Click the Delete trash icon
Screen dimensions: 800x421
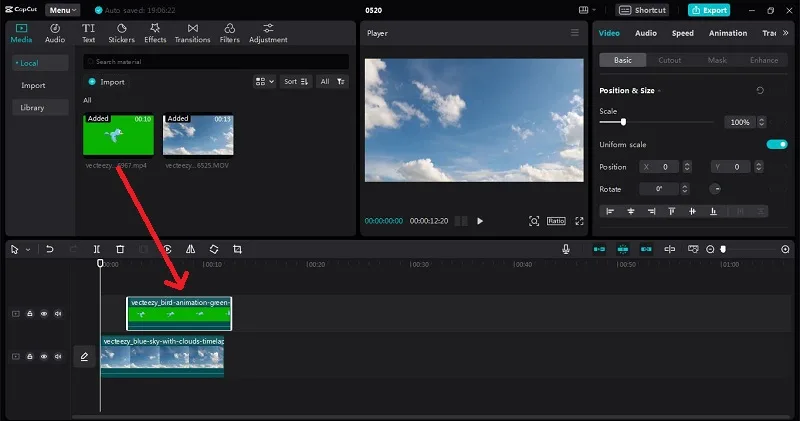pyautogui.click(x=120, y=249)
